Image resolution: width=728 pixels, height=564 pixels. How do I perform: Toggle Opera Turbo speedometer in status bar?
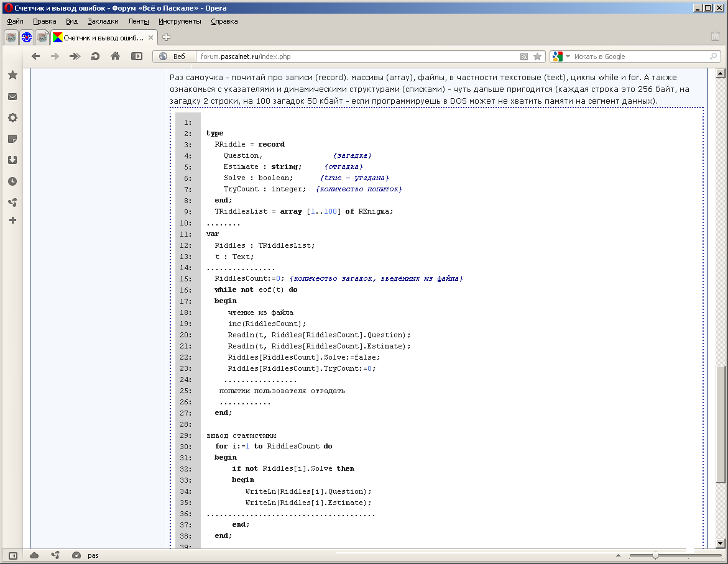point(76,555)
